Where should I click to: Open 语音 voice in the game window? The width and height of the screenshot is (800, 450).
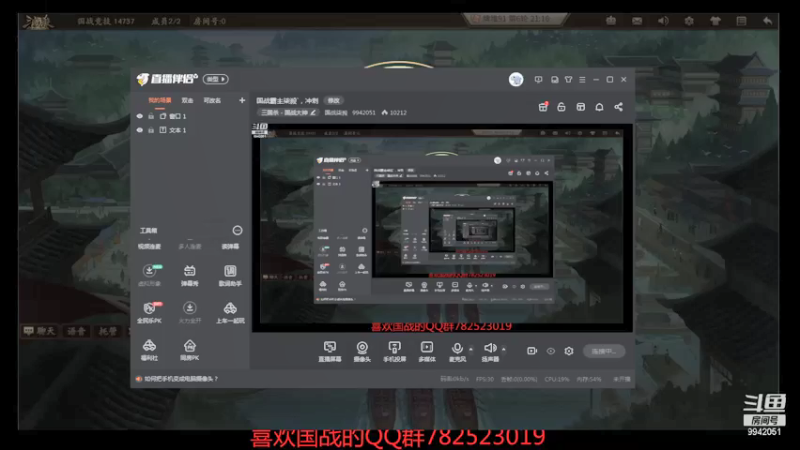77,331
